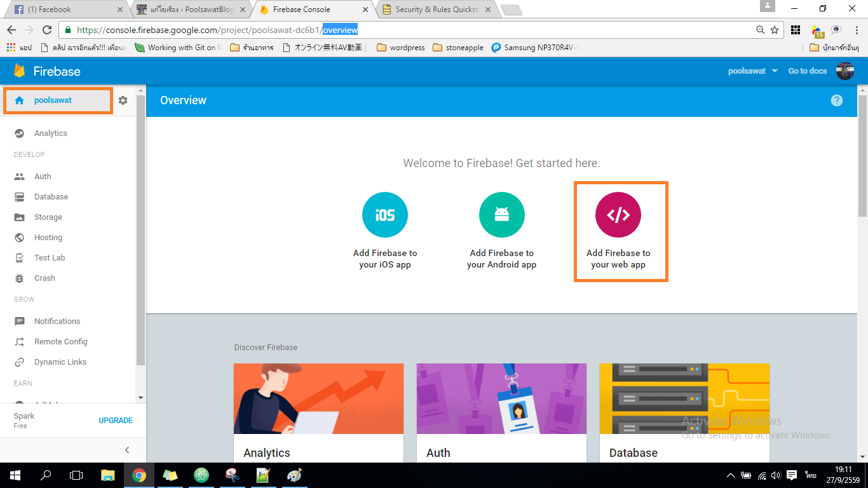
Task: Click the Hosting globe icon
Action: [20, 238]
